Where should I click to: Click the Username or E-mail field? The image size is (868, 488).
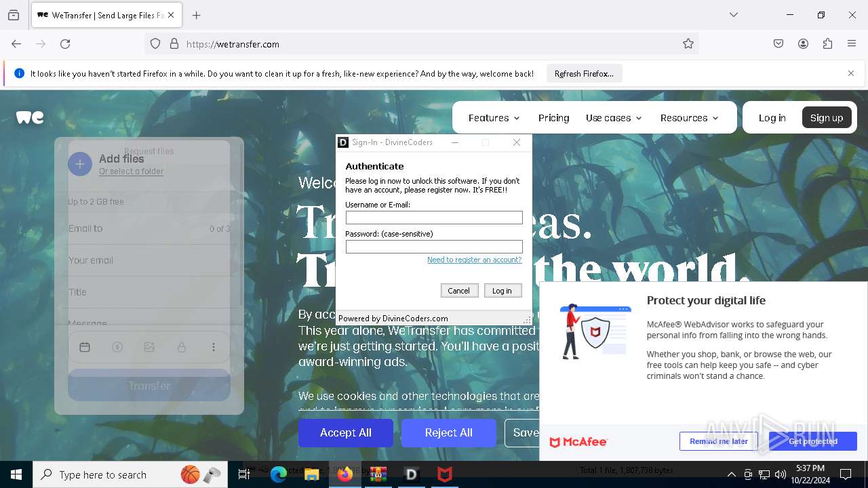[434, 218]
